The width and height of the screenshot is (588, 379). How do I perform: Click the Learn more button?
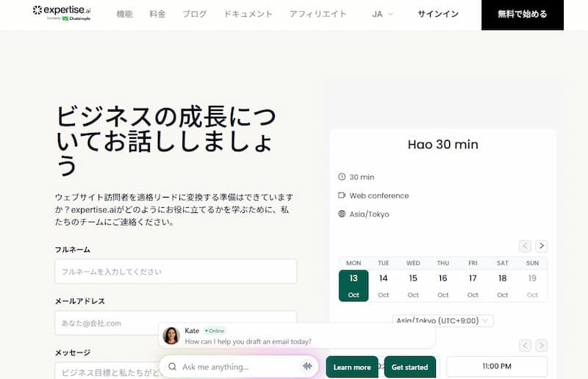coord(352,367)
